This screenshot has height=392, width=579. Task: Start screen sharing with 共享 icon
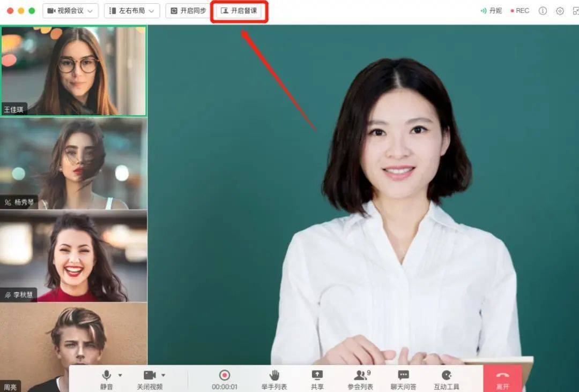317,378
